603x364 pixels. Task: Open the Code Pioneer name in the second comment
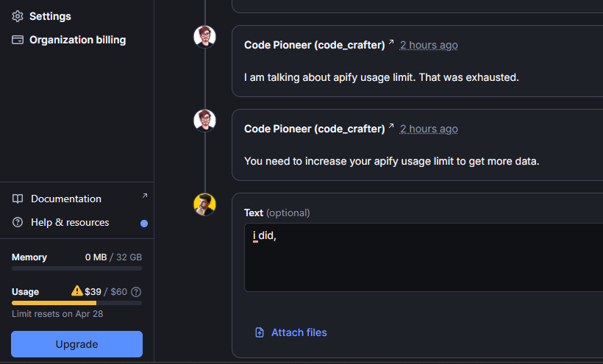[315, 129]
